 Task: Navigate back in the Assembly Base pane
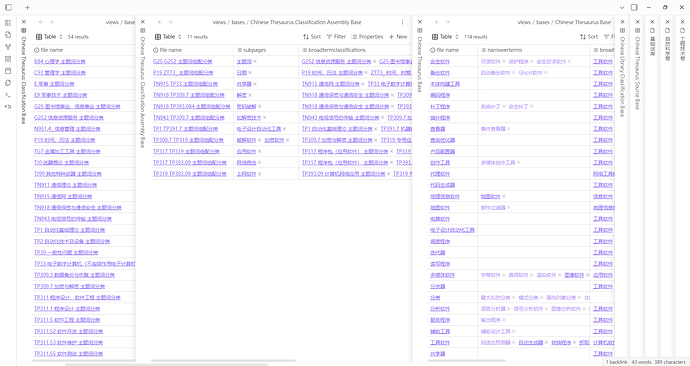(160, 22)
